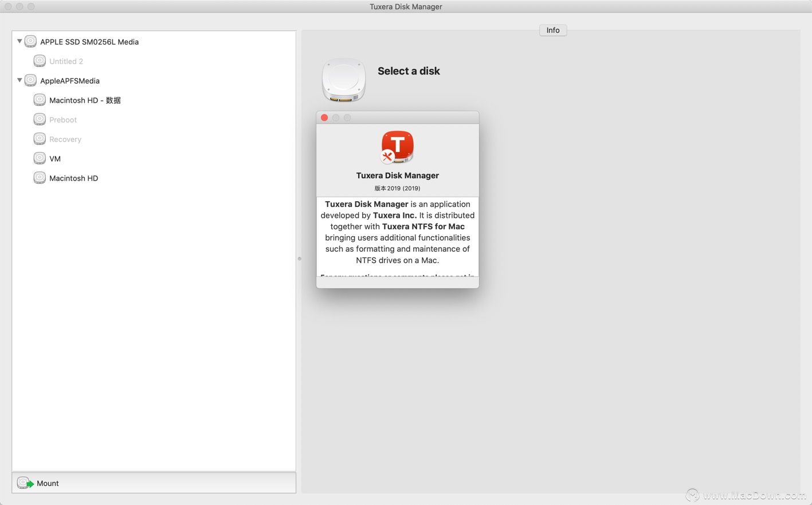Click the Tuxera Disk Manager title in About dialog

click(398, 175)
